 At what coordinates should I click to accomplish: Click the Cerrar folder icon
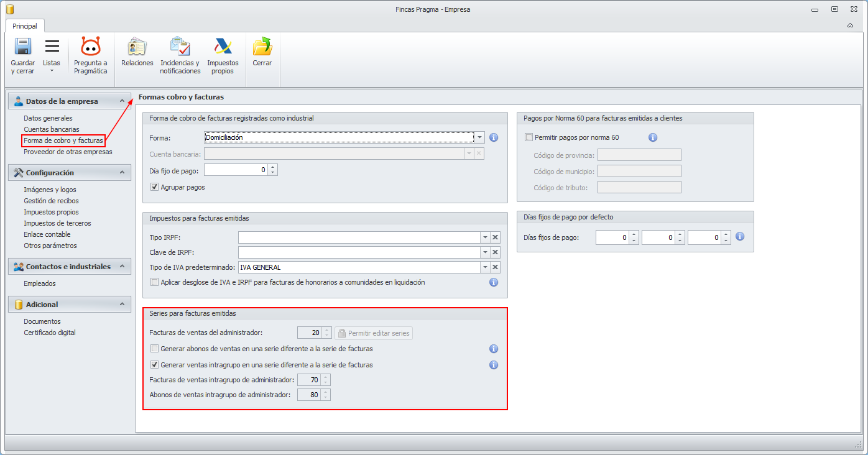pyautogui.click(x=262, y=47)
